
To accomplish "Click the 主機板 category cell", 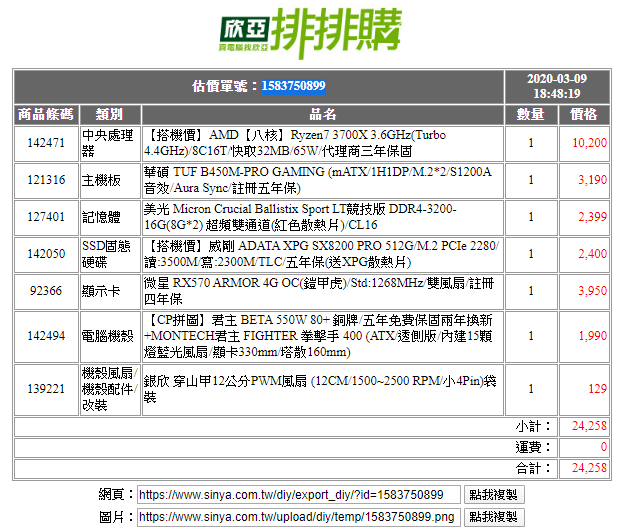I will [x=110, y=180].
